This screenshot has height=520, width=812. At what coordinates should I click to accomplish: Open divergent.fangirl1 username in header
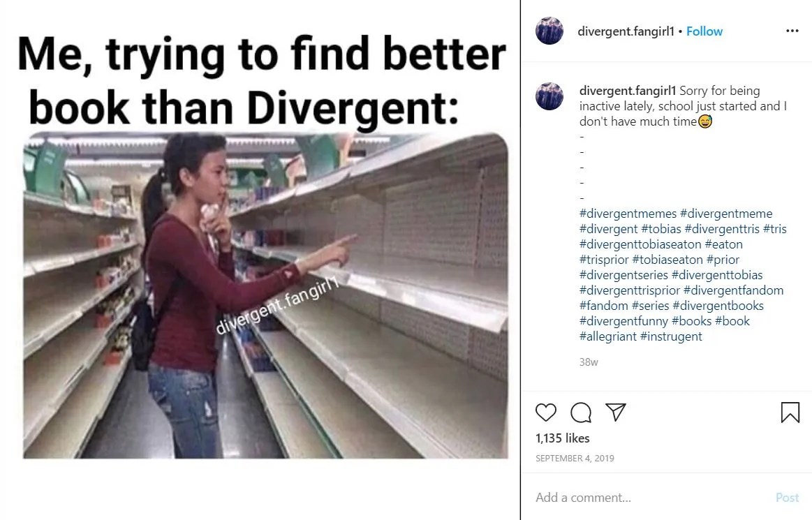click(x=626, y=31)
